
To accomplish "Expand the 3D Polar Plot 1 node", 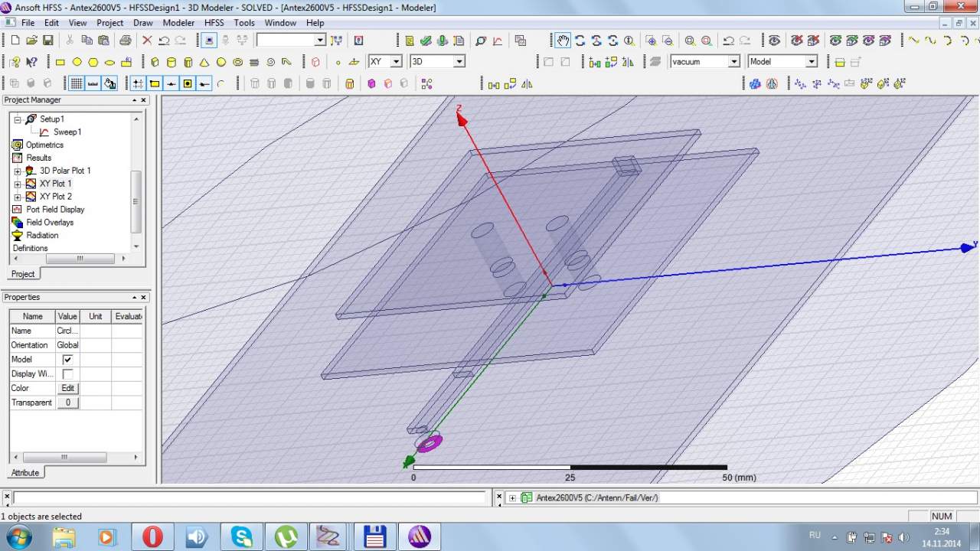I will pos(18,171).
